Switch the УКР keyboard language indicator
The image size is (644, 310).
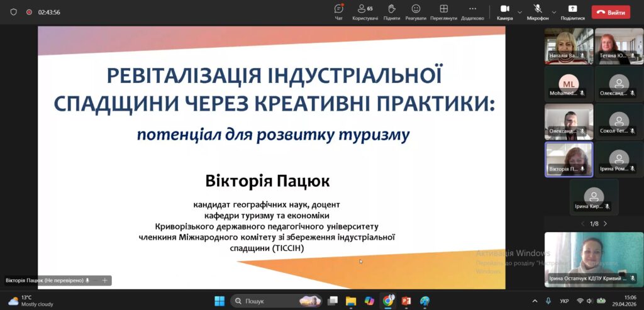(564, 301)
